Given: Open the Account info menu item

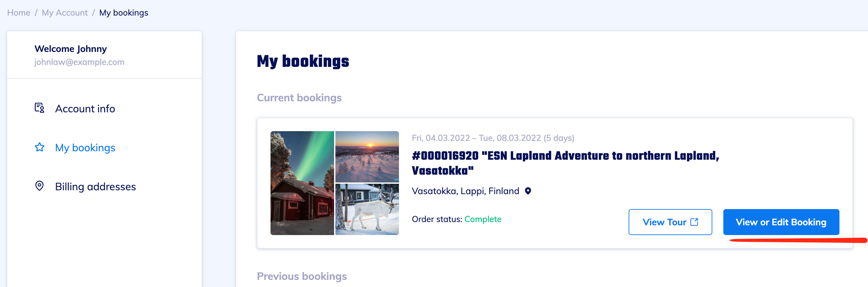Looking at the screenshot, I should (x=85, y=108).
